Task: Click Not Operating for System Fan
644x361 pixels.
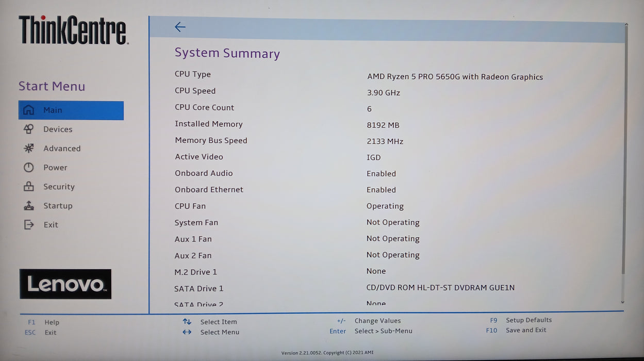Action: click(393, 223)
